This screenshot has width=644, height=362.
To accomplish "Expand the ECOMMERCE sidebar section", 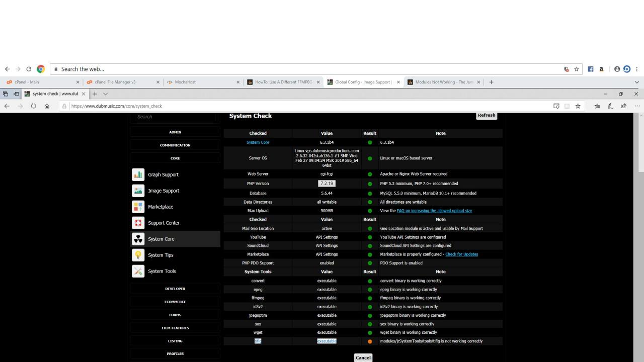I will 175,302.
